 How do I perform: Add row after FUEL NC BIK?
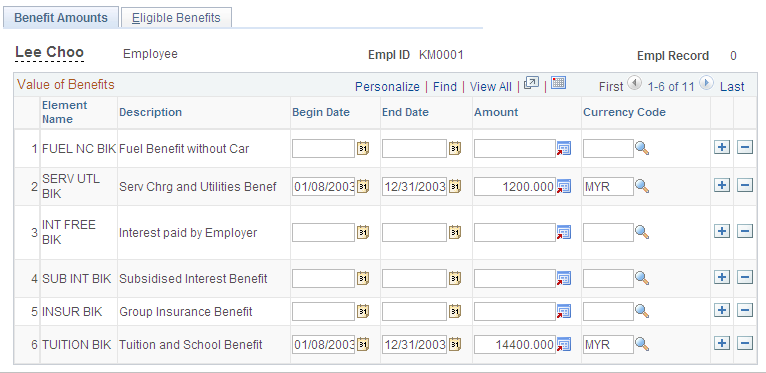pos(722,147)
